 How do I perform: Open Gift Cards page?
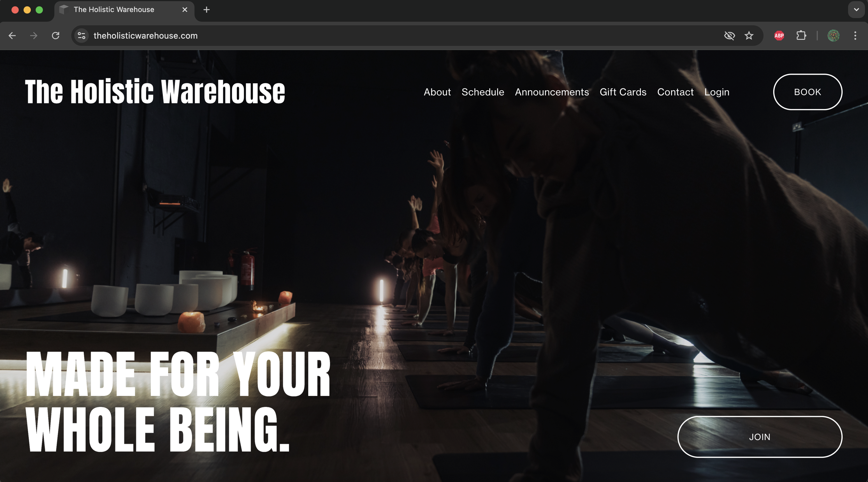(623, 92)
